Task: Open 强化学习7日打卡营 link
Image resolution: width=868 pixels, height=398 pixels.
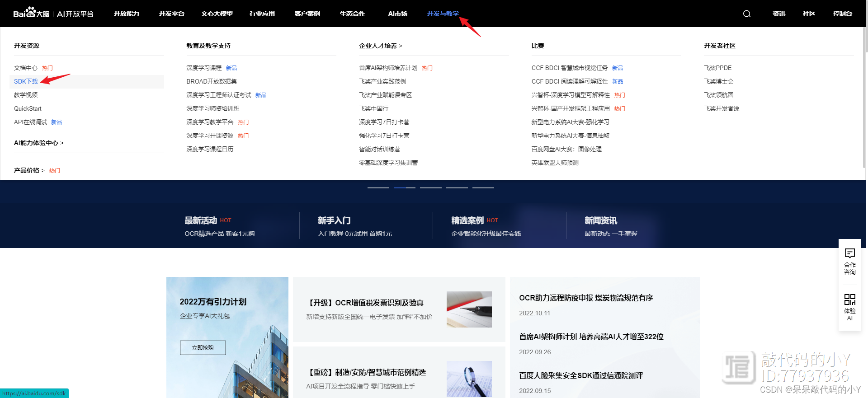Action: pos(384,136)
